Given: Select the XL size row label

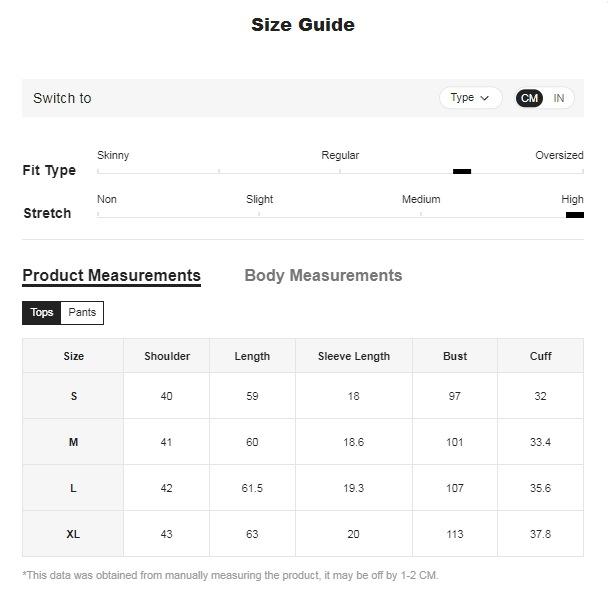Looking at the screenshot, I should coord(73,535).
